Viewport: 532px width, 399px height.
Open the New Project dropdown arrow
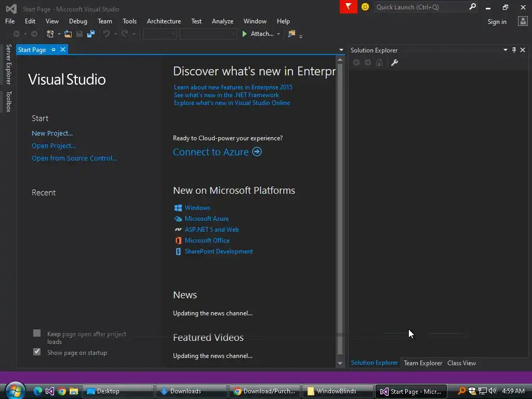click(59, 34)
